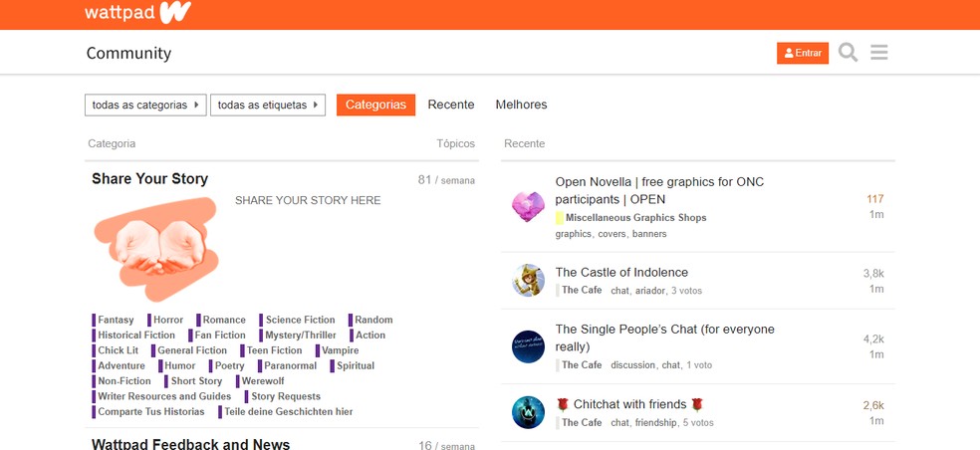Switch to the Recente tab
980x450 pixels.
pos(450,105)
